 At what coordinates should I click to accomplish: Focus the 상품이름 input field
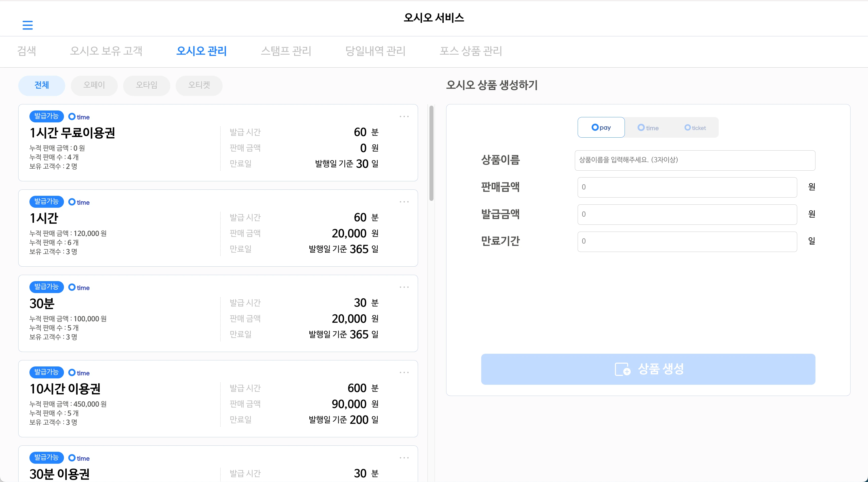point(695,160)
